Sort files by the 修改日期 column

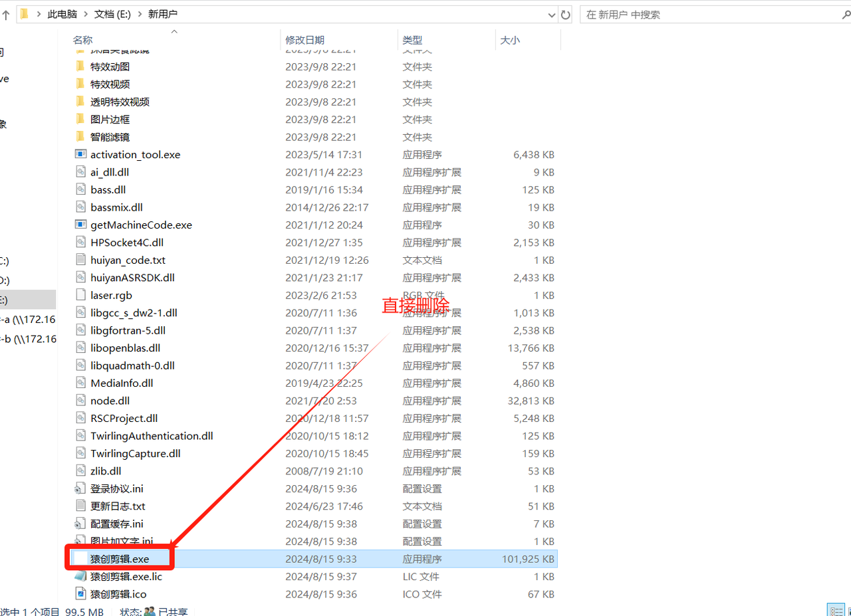pyautogui.click(x=304, y=40)
